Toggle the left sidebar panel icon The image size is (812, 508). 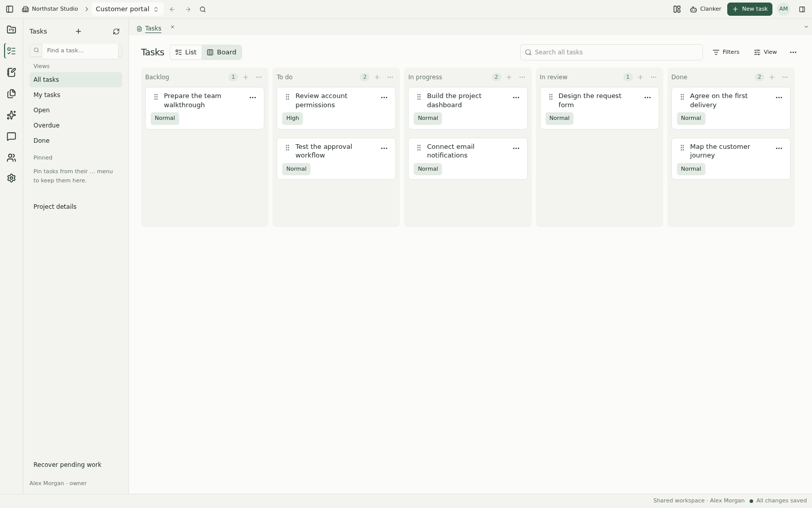(10, 9)
